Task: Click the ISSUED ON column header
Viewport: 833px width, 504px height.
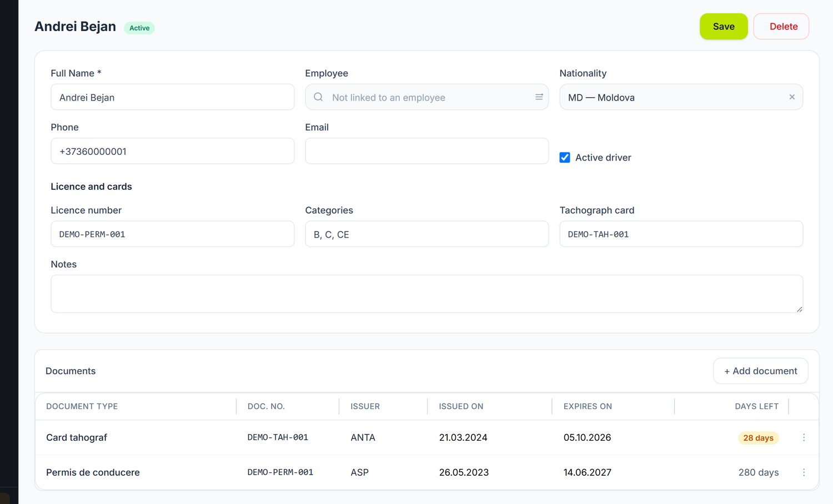Action: pyautogui.click(x=461, y=406)
